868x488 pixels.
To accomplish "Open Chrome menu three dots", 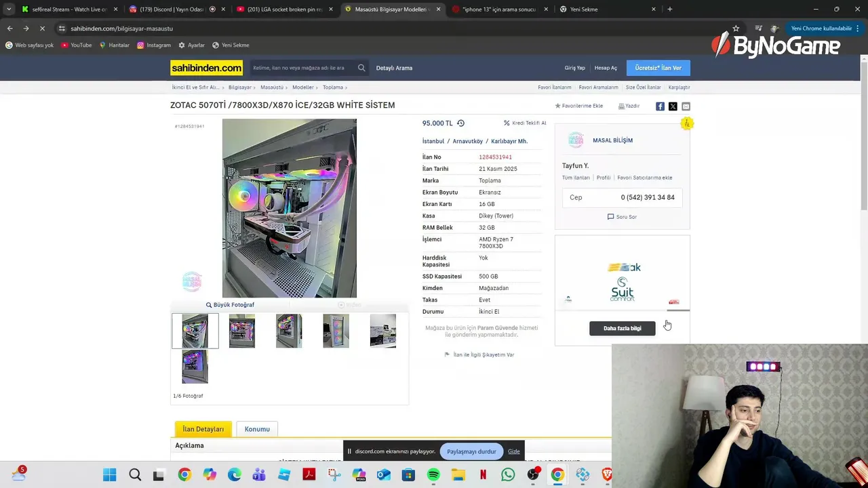I will coord(858,28).
